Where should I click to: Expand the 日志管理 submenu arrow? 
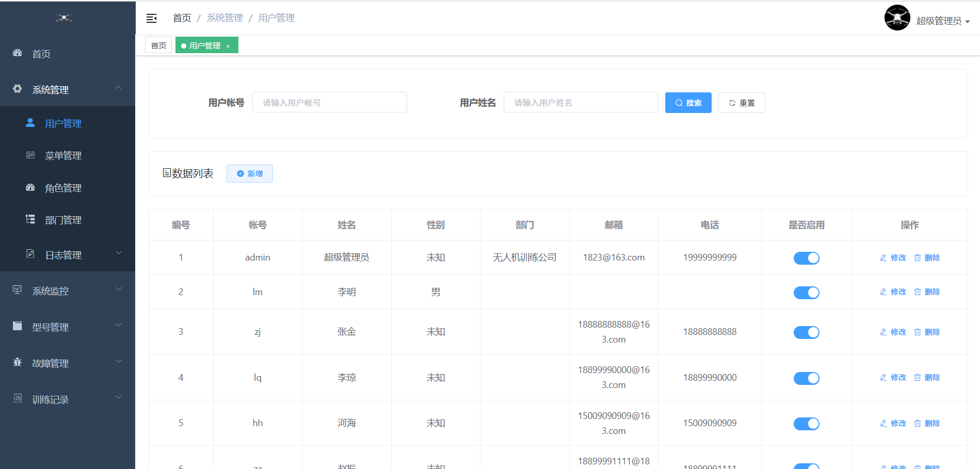click(x=119, y=253)
